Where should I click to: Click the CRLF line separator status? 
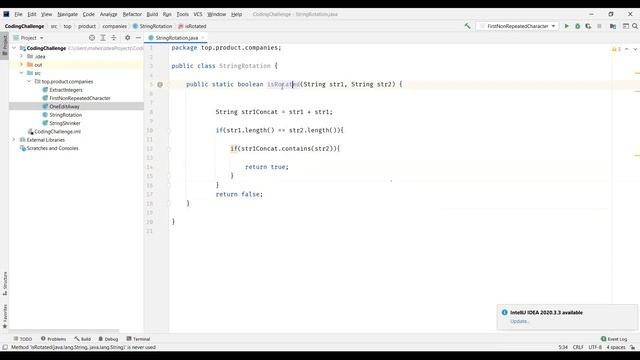click(x=578, y=347)
